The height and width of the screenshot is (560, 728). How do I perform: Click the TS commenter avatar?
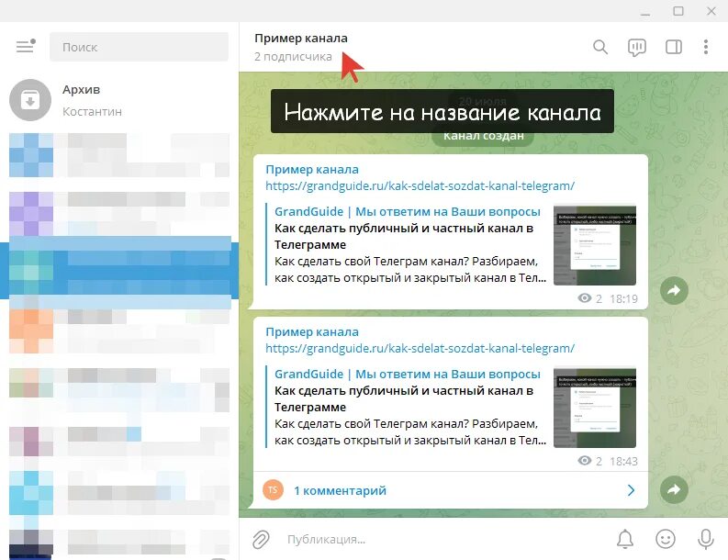pyautogui.click(x=273, y=490)
